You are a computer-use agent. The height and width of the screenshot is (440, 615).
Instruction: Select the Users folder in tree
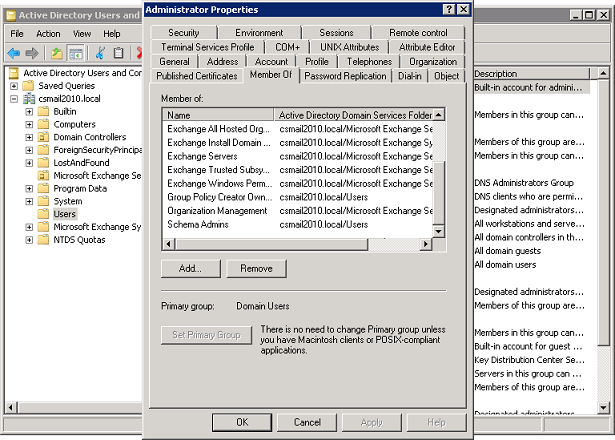tap(64, 213)
